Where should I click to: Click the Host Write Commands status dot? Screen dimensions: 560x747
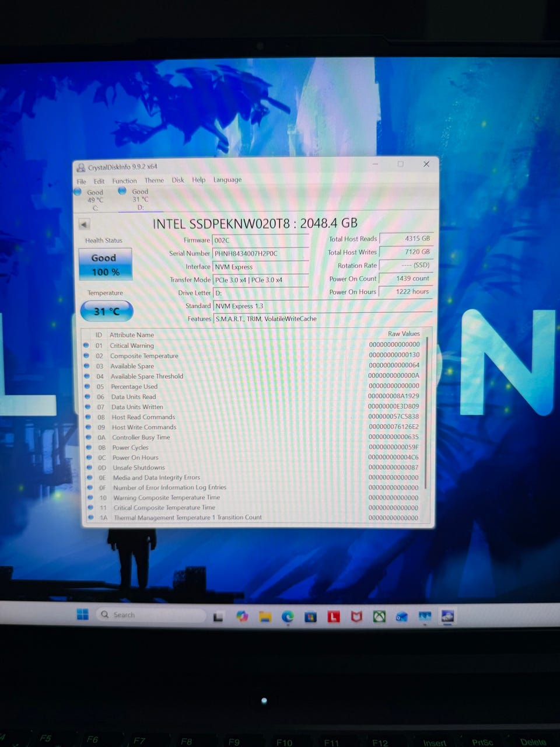88,427
